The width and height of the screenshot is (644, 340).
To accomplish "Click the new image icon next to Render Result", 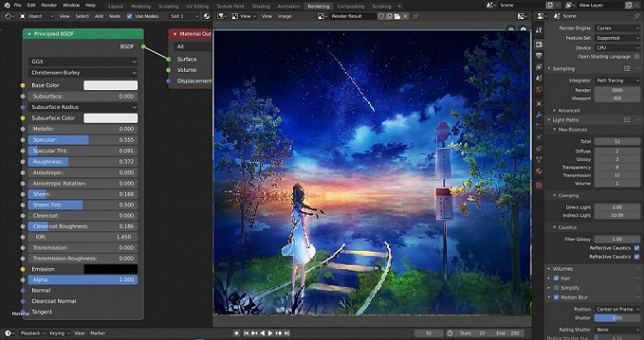I will (389, 16).
